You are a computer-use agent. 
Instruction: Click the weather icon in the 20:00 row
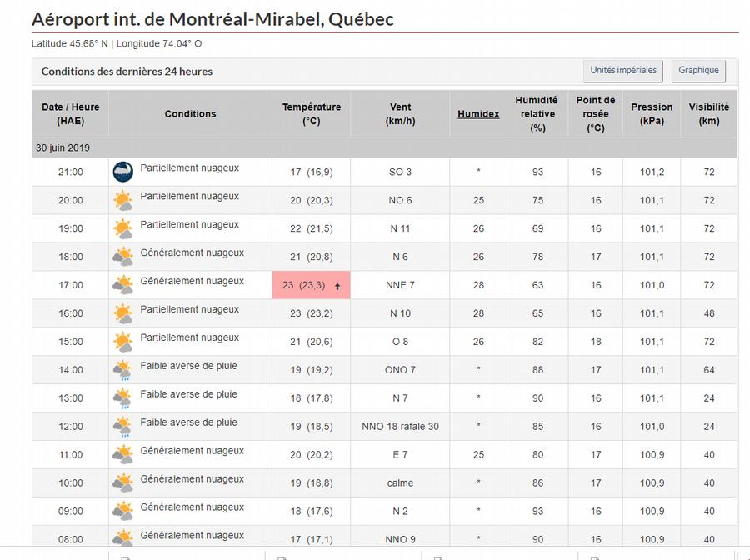point(123,200)
